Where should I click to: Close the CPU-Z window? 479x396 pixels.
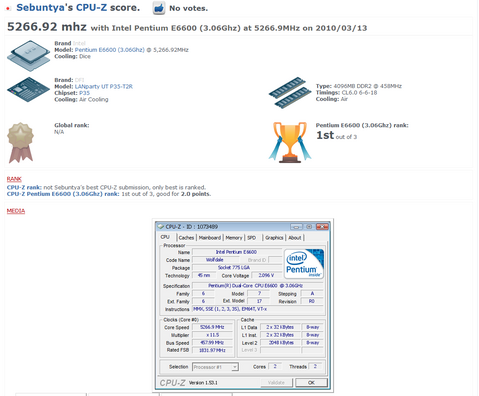coord(322,227)
